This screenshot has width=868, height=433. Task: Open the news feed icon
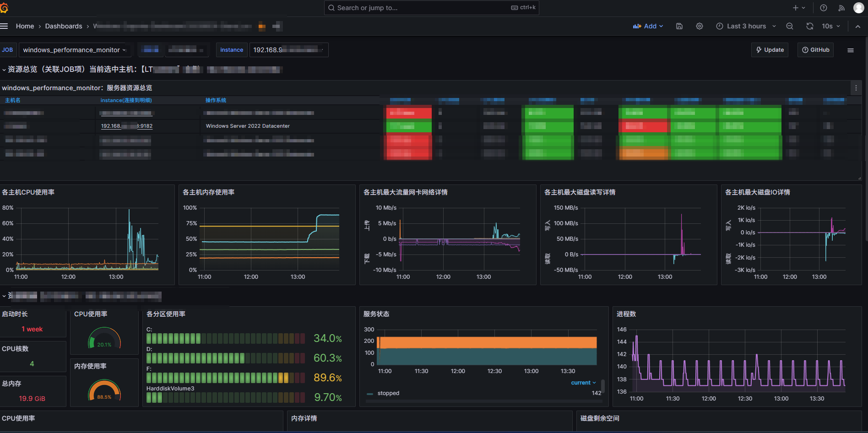841,8
